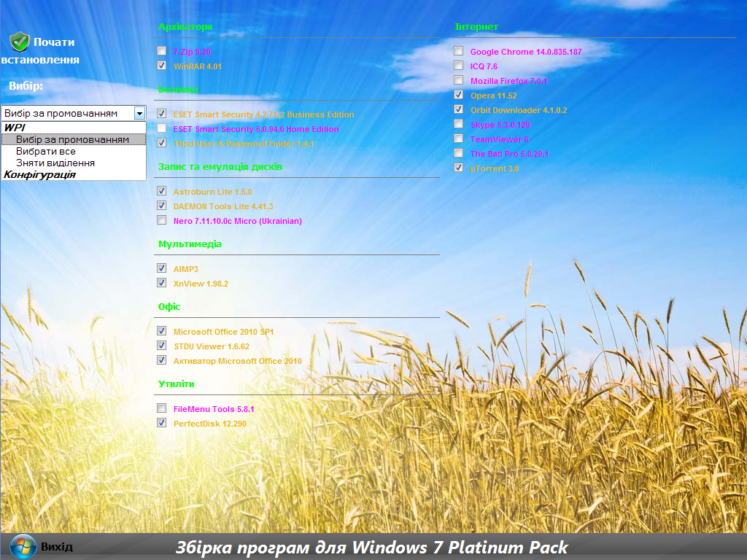Click the Інтернет category heading

coord(476,27)
